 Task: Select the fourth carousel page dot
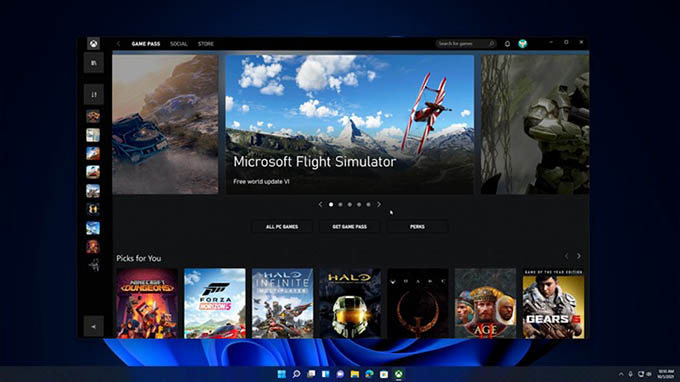359,204
